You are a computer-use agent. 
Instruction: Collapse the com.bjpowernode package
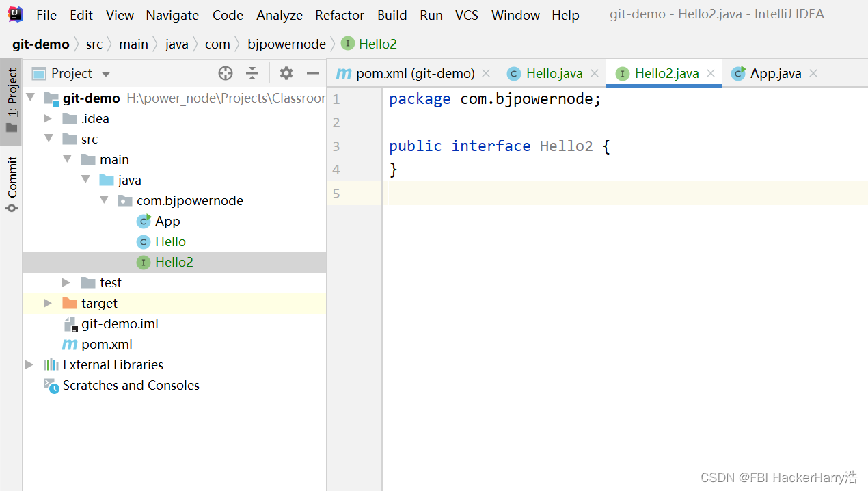pyautogui.click(x=104, y=200)
